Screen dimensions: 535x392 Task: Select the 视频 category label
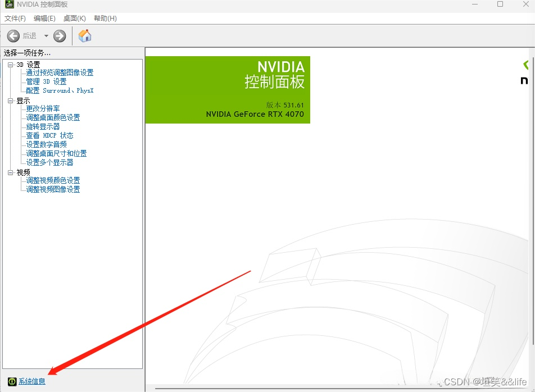[23, 172]
